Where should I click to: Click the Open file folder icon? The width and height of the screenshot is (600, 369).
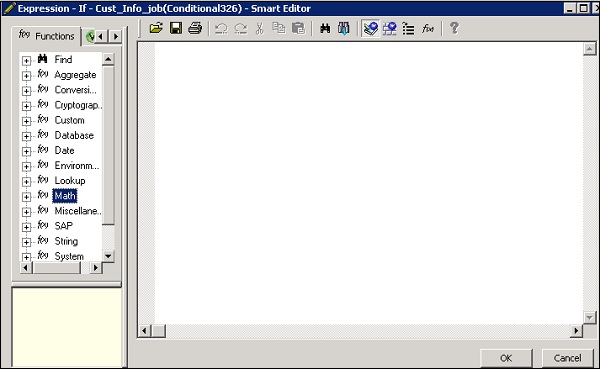tap(156, 28)
